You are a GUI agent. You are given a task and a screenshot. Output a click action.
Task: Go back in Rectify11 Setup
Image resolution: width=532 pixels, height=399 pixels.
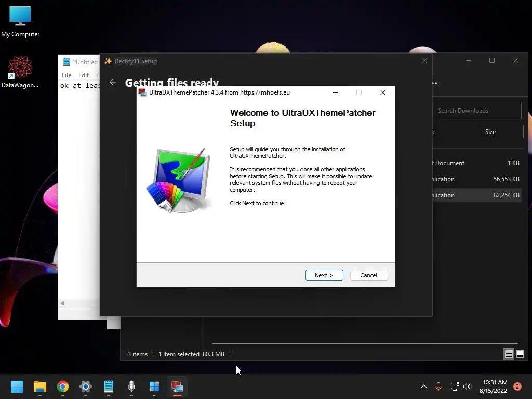point(113,82)
